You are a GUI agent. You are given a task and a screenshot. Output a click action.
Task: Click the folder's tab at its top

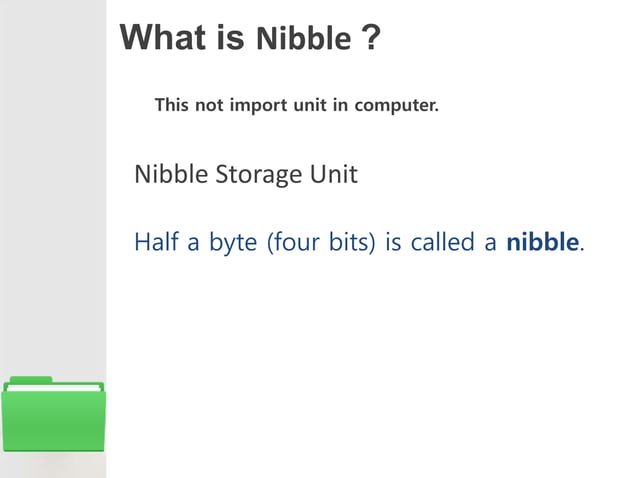tap(31, 380)
